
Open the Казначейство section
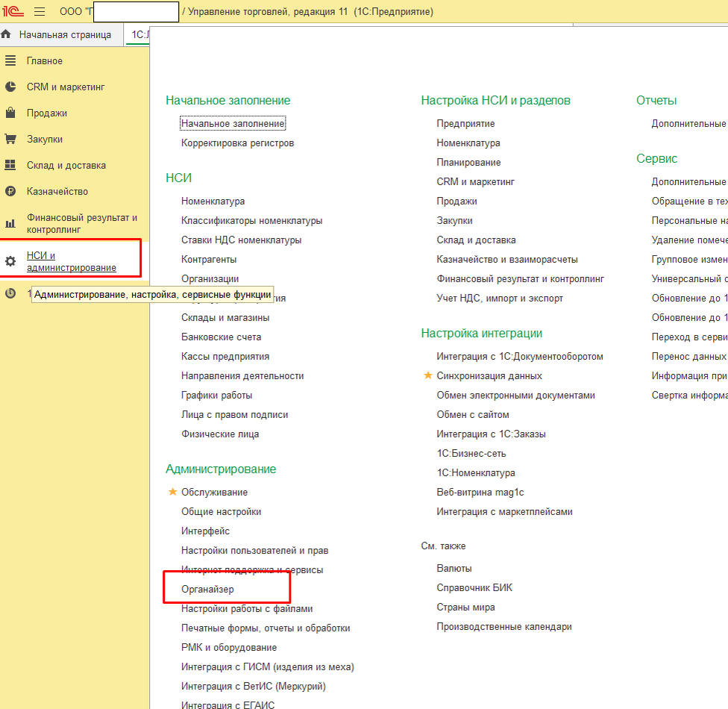(57, 191)
